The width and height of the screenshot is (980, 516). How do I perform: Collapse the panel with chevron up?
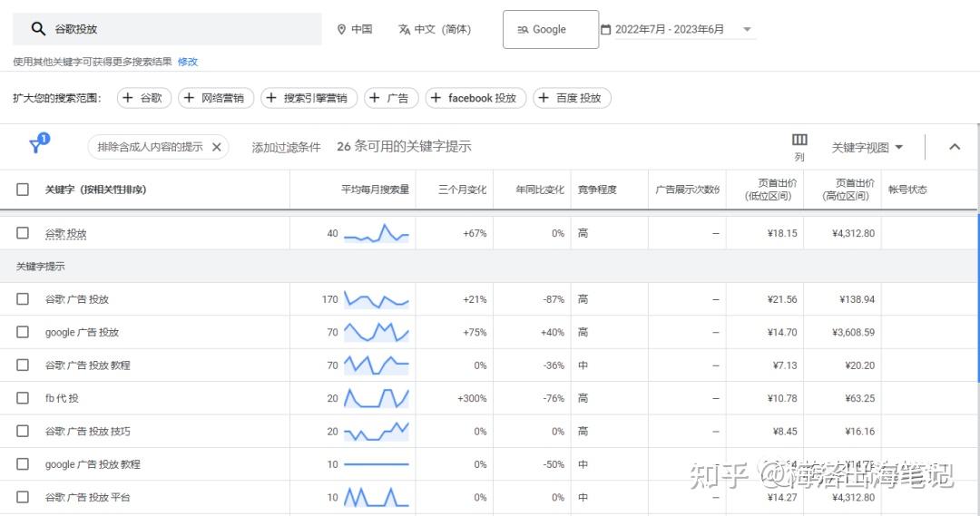(955, 147)
